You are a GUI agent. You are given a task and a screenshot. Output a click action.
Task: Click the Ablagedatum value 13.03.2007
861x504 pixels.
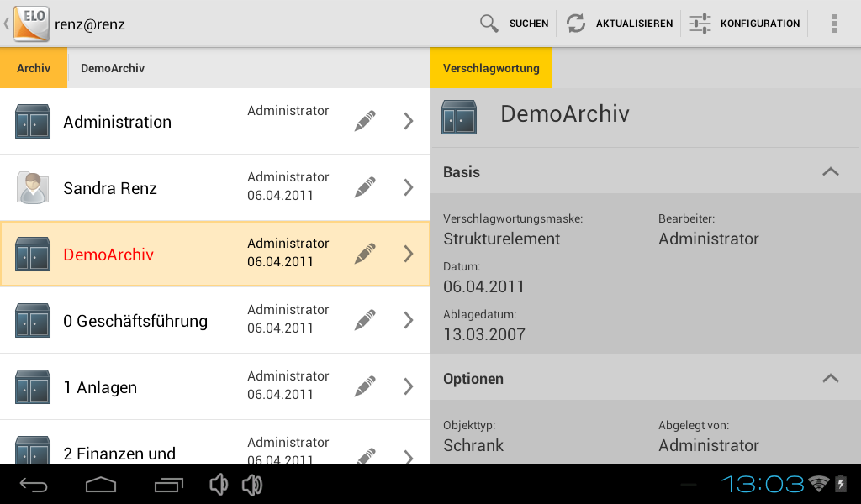484,334
